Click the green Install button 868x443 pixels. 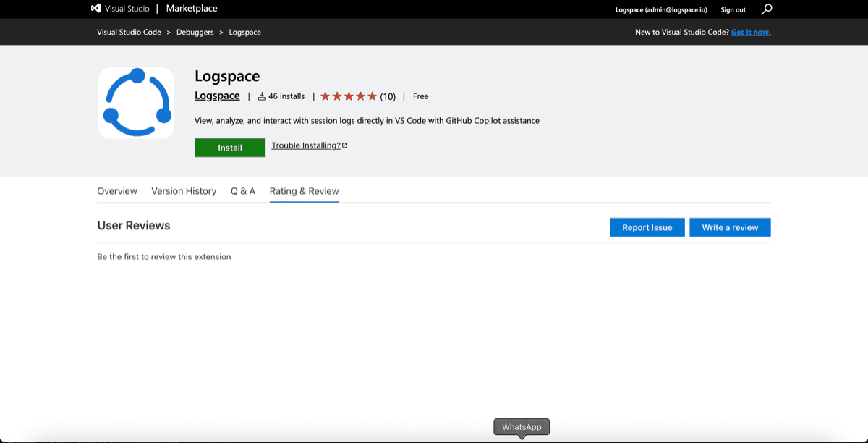pos(230,148)
